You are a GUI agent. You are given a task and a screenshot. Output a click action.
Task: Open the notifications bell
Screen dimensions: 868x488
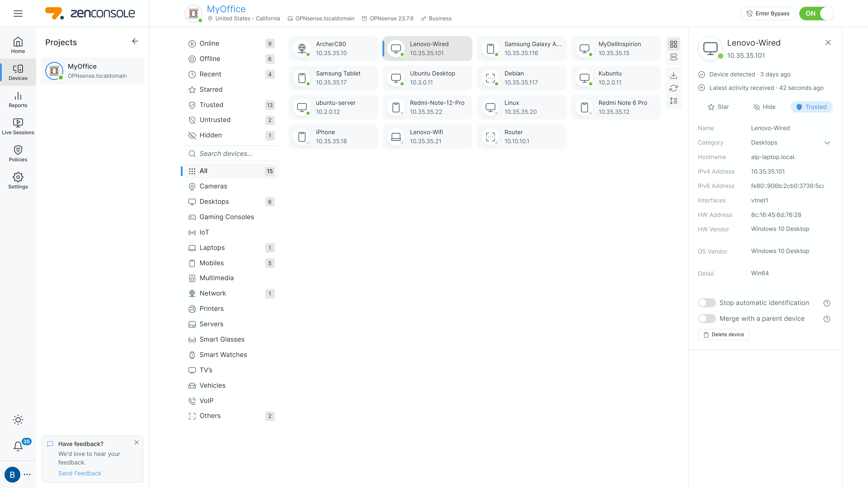18,446
